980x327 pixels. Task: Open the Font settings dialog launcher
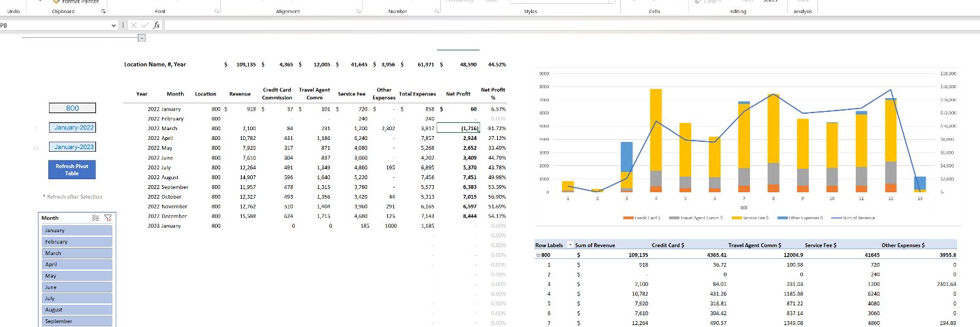tap(217, 12)
